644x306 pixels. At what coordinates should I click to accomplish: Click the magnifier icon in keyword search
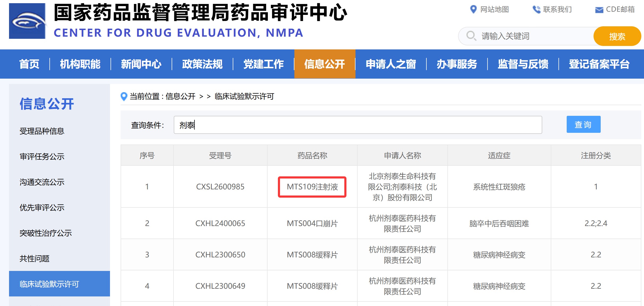point(471,36)
